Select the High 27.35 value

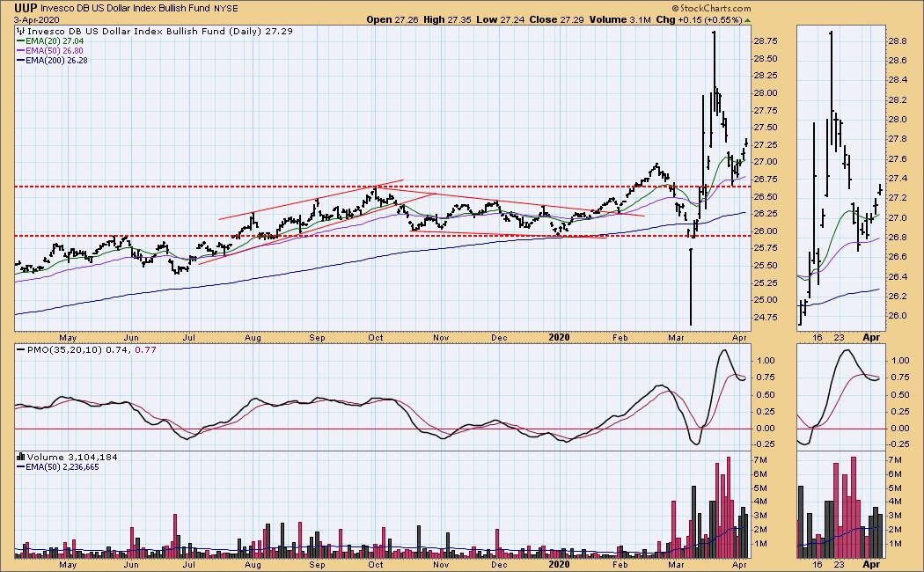click(x=448, y=19)
